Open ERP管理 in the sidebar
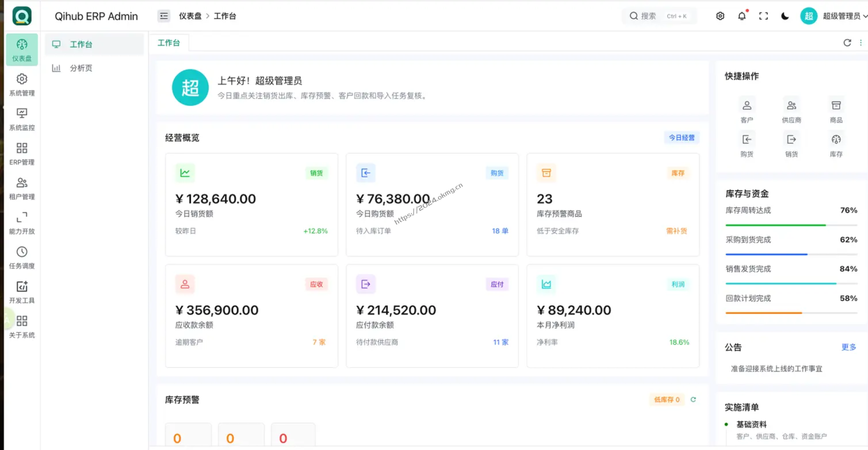The height and width of the screenshot is (450, 868). [22, 154]
